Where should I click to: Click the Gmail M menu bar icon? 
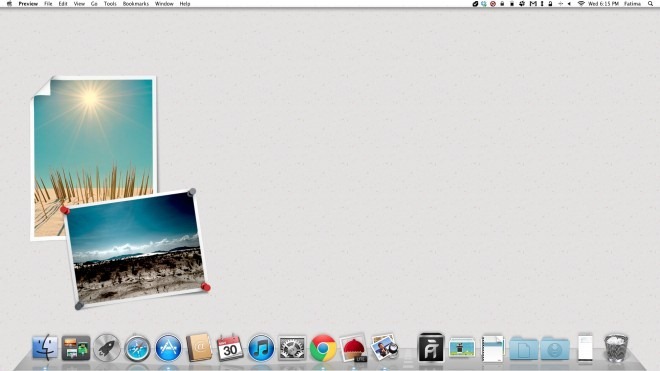pos(533,4)
